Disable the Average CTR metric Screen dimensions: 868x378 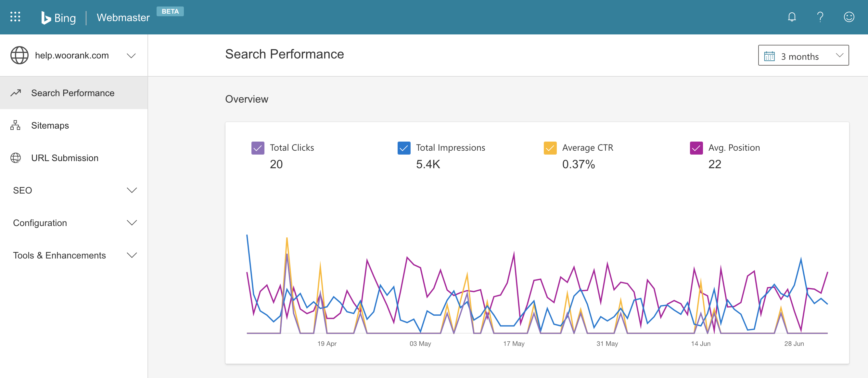(x=550, y=147)
